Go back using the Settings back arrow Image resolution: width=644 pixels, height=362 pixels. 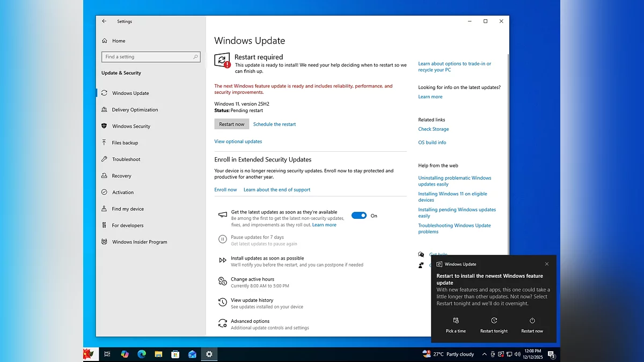[x=104, y=21]
